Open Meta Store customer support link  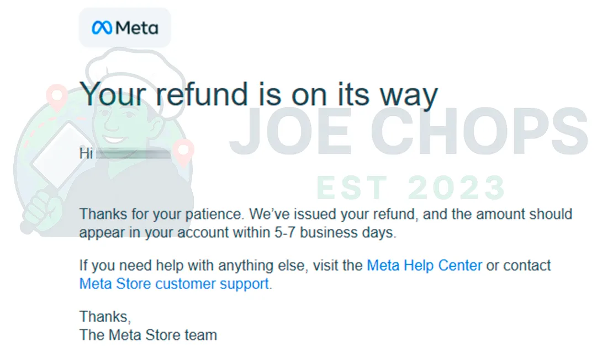(x=175, y=284)
